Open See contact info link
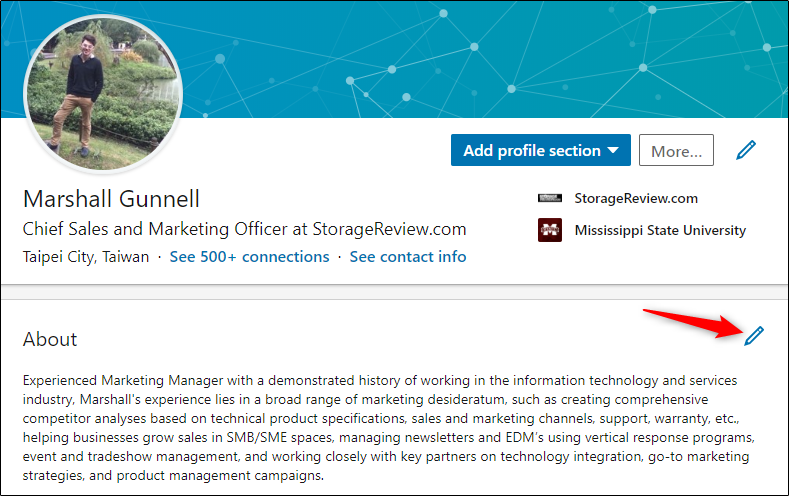This screenshot has height=496, width=789. coord(408,257)
